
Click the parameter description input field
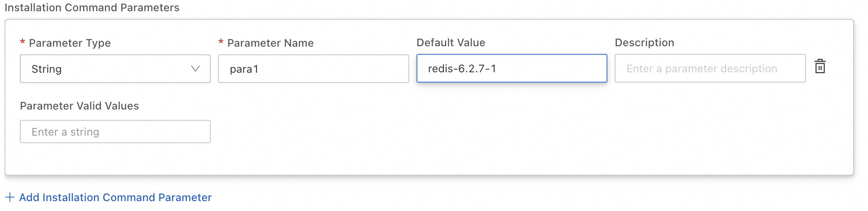tap(709, 69)
